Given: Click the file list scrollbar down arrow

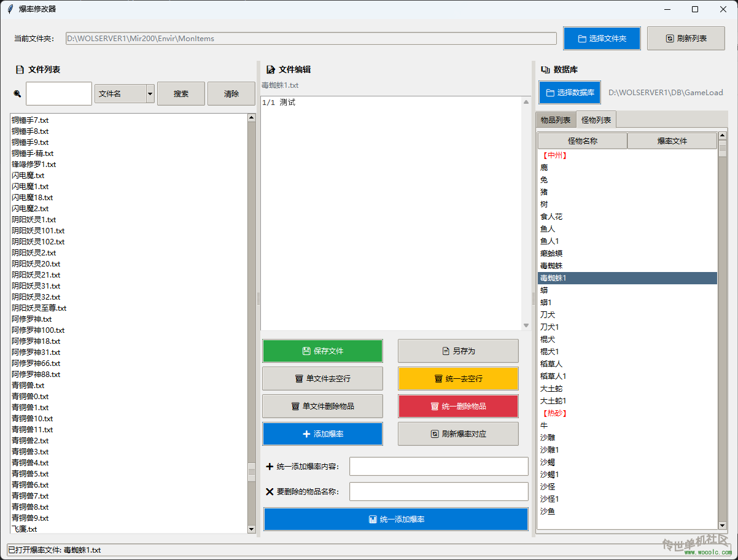Looking at the screenshot, I should coord(251,529).
